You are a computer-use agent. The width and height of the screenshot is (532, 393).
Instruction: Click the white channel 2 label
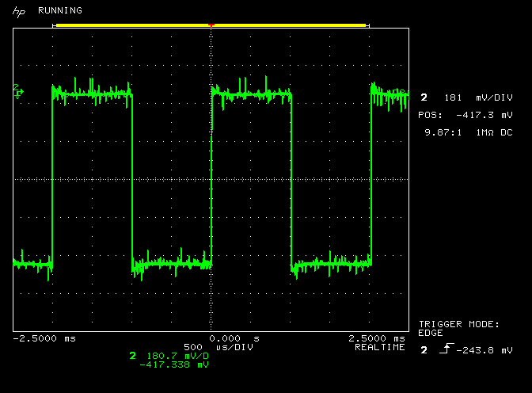424,98
